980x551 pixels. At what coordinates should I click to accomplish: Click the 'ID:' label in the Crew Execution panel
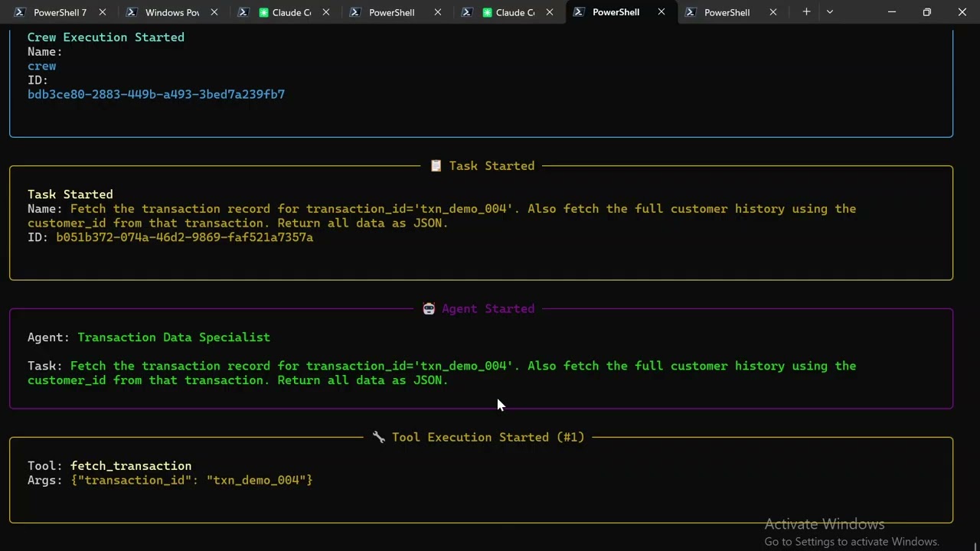(x=38, y=80)
